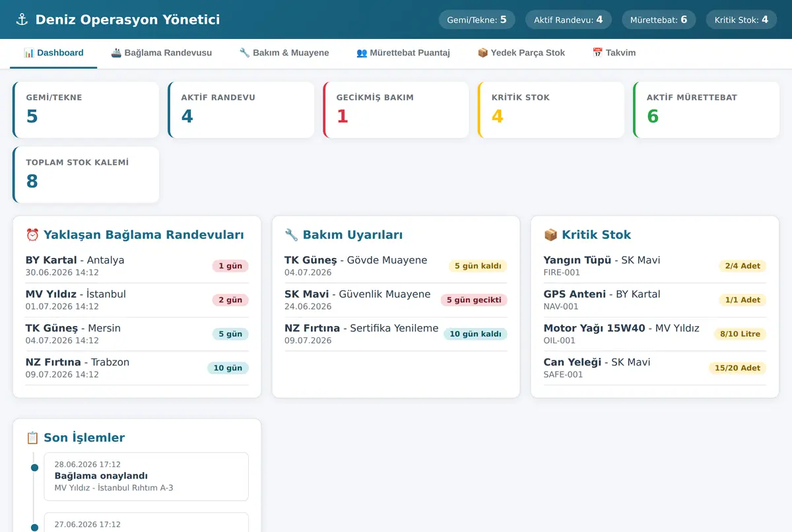Click the 1/1 Adet badge
The width and height of the screenshot is (792, 532).
742,300
